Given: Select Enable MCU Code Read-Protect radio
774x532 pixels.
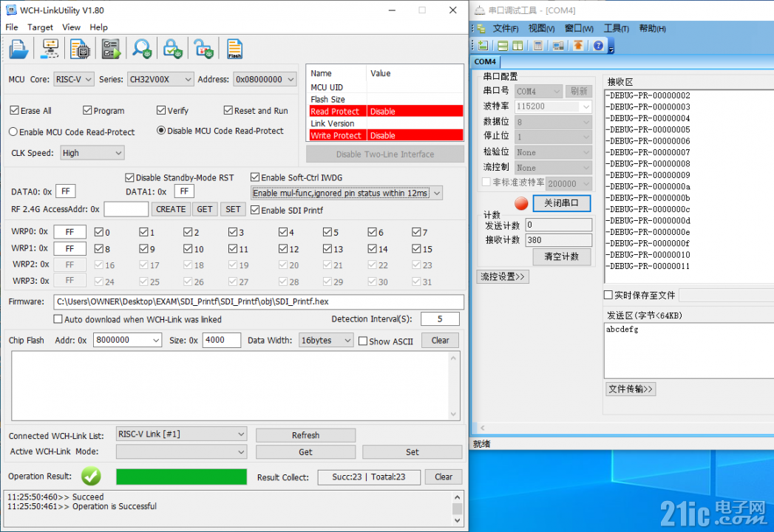Looking at the screenshot, I should [x=13, y=132].
